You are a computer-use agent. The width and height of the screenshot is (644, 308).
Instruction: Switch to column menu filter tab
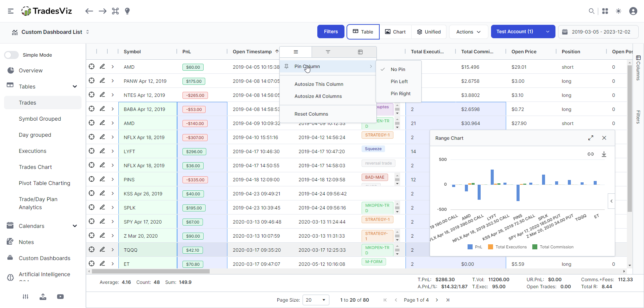328,52
